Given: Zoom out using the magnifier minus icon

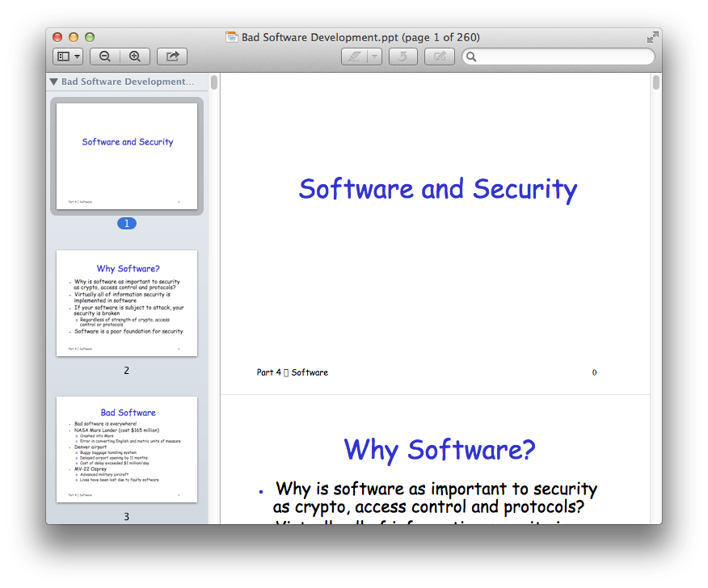Looking at the screenshot, I should 105,56.
